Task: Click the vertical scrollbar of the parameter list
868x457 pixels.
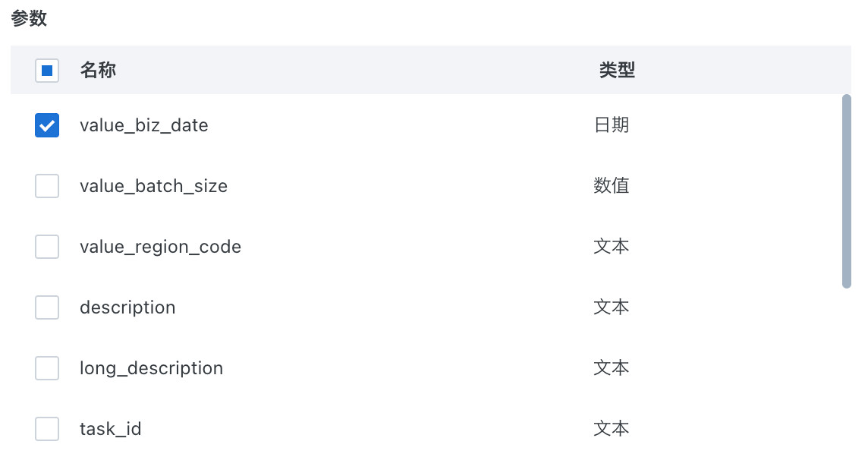Action: (847, 191)
